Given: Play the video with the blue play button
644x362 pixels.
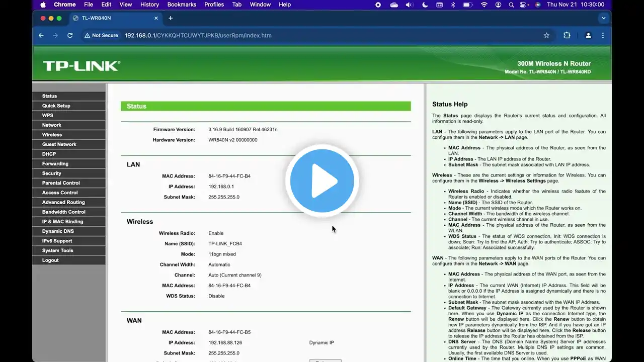Looking at the screenshot, I should [322, 181].
